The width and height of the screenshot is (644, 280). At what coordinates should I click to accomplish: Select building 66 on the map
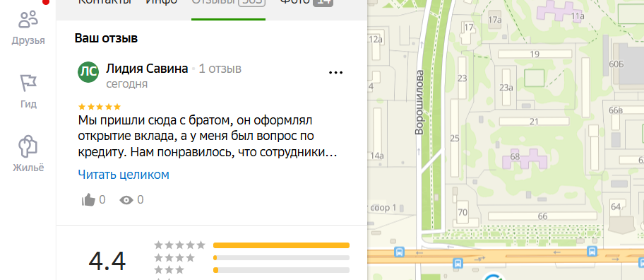click(x=542, y=216)
